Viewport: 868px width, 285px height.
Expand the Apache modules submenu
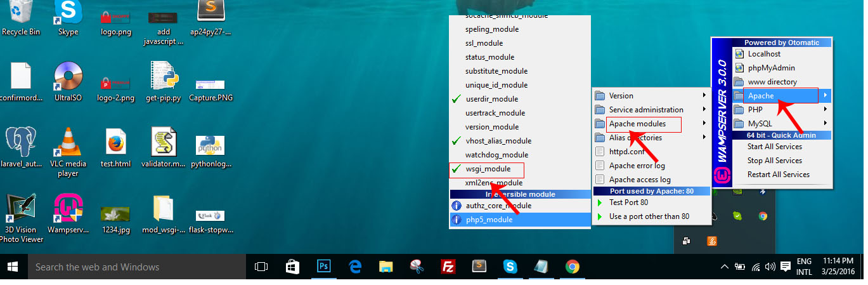pos(651,124)
